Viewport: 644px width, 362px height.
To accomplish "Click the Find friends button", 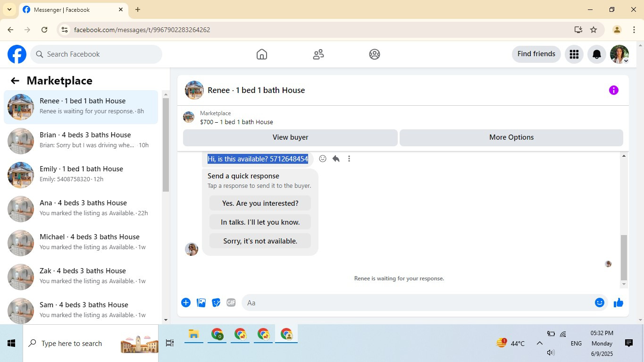I will pyautogui.click(x=536, y=54).
